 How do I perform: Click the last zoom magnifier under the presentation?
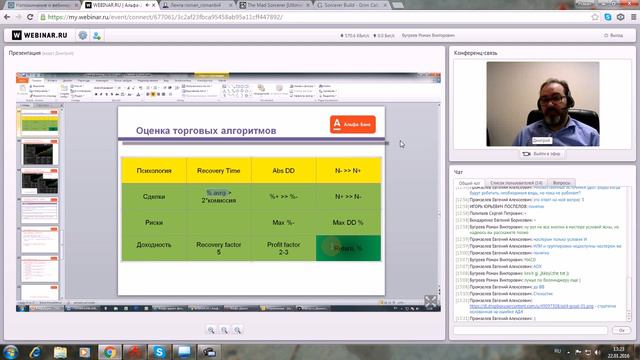click(x=238, y=330)
